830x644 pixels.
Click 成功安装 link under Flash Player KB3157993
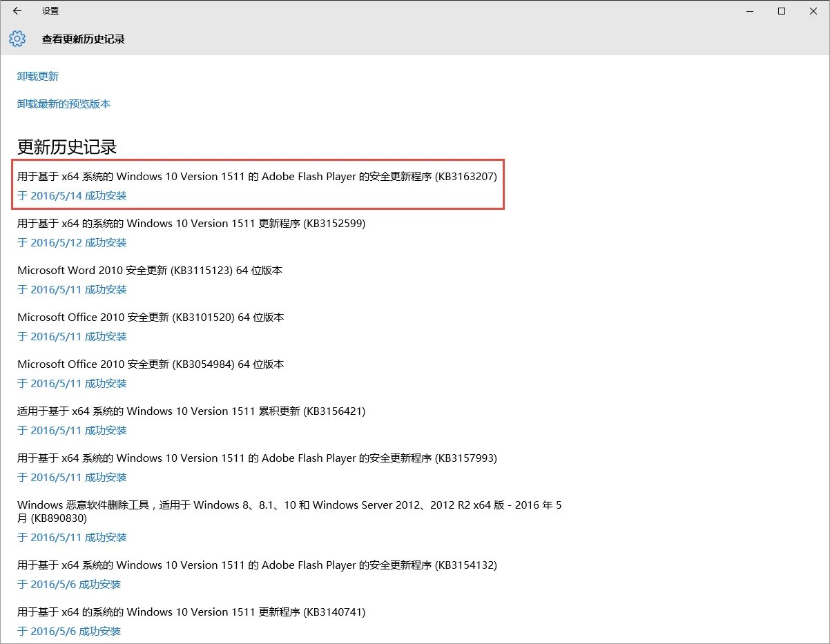(72, 478)
